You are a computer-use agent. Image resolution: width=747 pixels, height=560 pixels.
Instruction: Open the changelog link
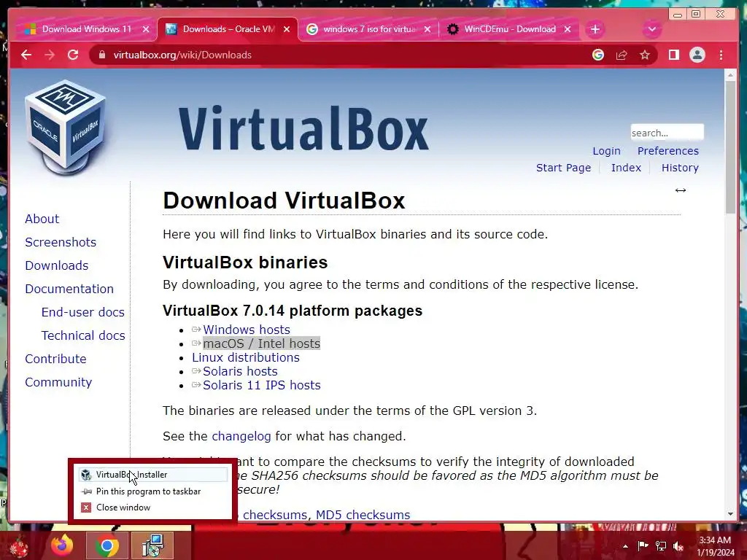point(241,436)
